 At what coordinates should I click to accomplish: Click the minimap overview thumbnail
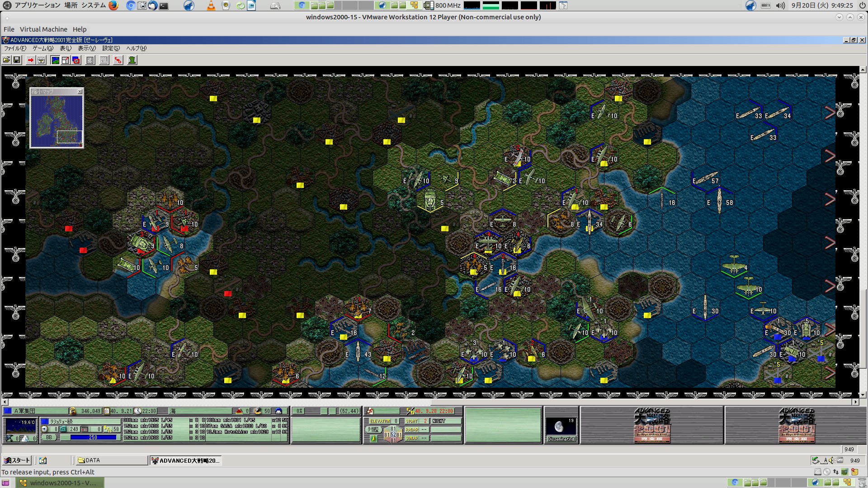tap(57, 121)
